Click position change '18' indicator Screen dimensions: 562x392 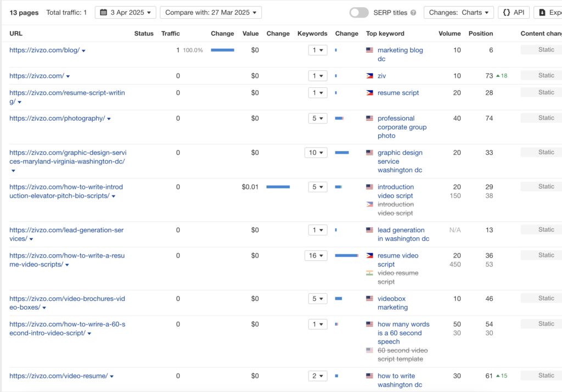[x=502, y=76]
